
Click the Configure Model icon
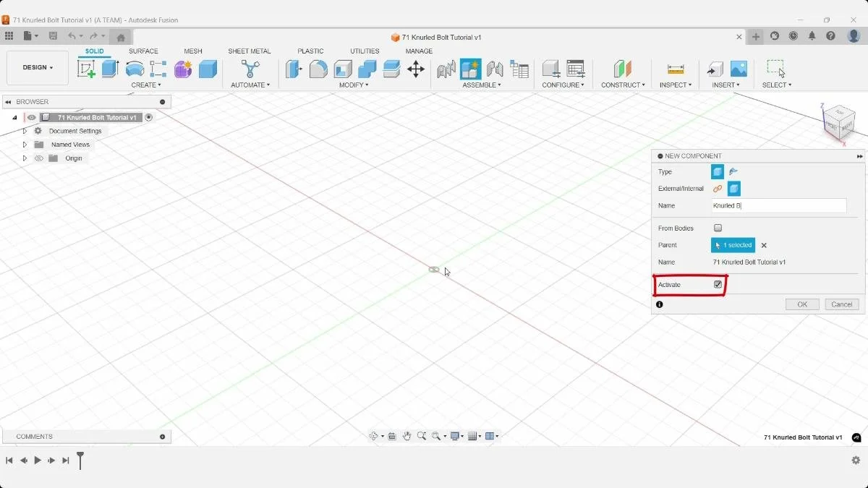click(551, 69)
